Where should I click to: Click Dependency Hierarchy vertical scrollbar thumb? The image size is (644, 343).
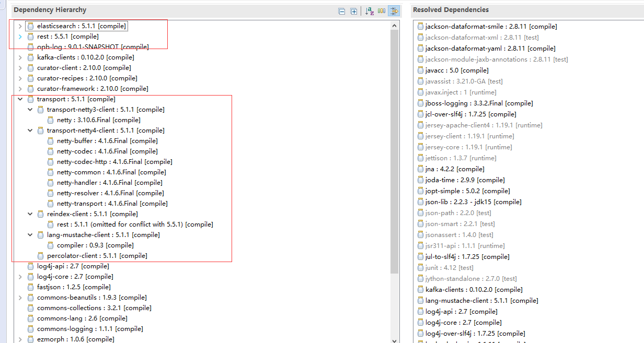[395, 151]
